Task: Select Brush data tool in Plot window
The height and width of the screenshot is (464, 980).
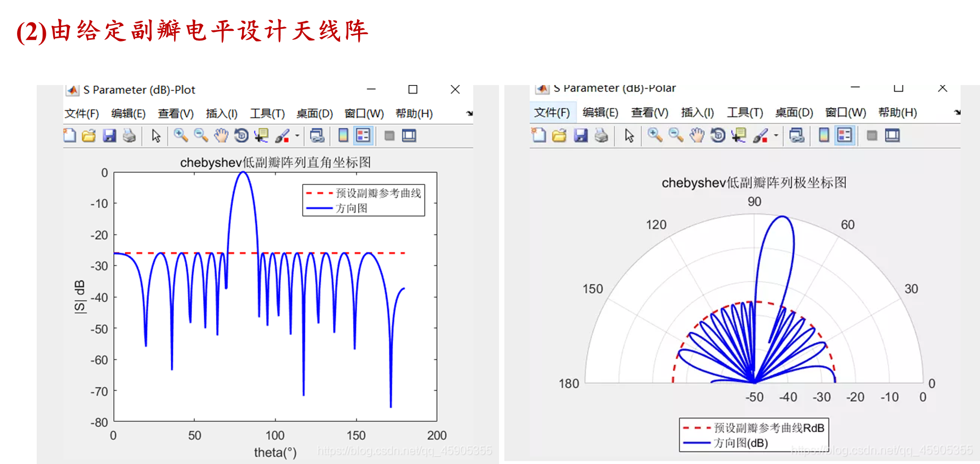Action: (x=282, y=136)
